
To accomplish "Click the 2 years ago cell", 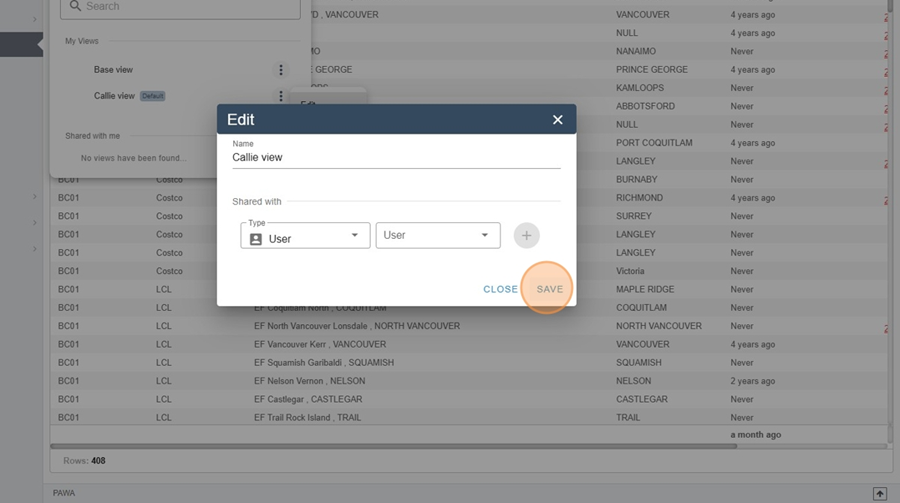I will pyautogui.click(x=752, y=381).
